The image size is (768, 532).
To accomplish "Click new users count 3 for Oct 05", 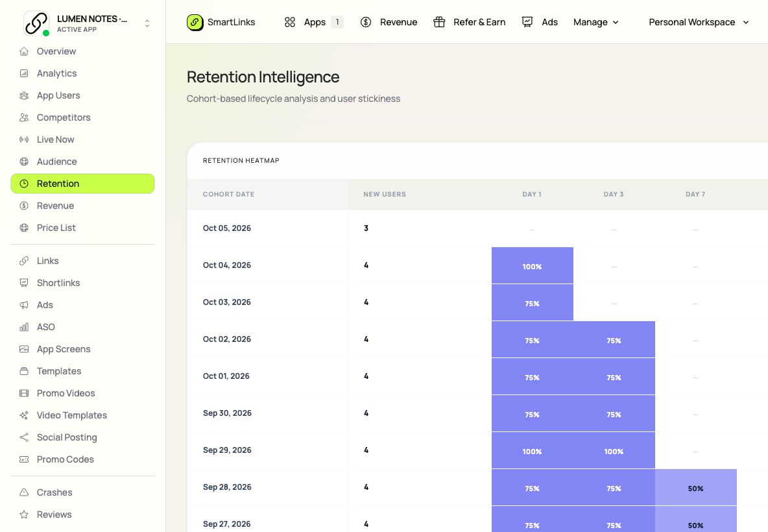I will coord(366,228).
